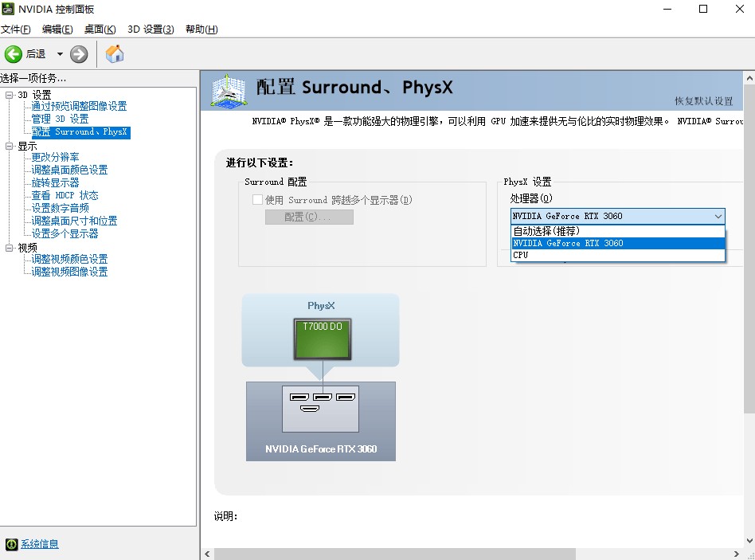
Task: Open the 桌面(K) menu
Action: [100, 29]
